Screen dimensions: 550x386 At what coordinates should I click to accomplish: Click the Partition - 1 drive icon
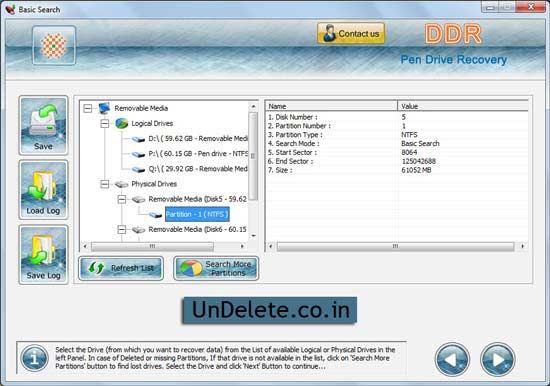click(155, 215)
